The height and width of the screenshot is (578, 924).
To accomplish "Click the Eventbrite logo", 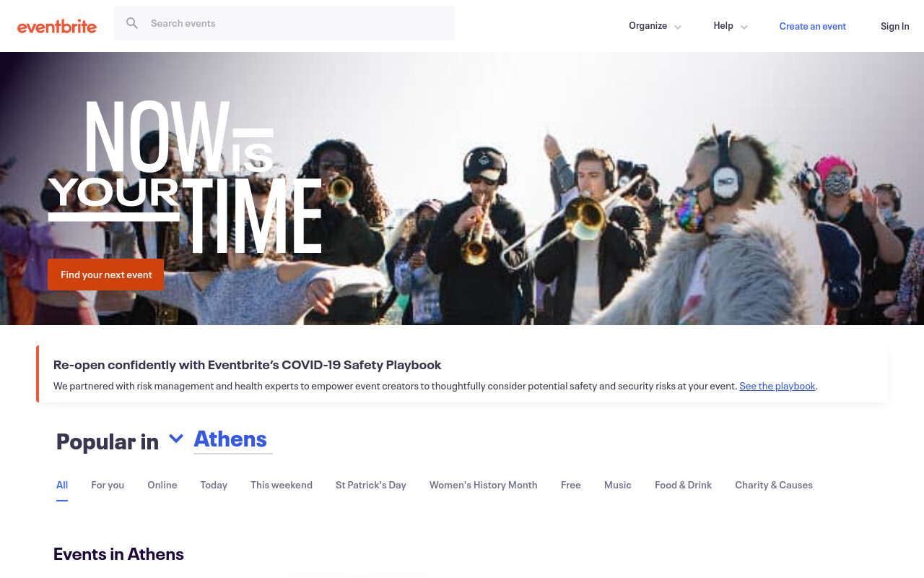I will coord(57,27).
